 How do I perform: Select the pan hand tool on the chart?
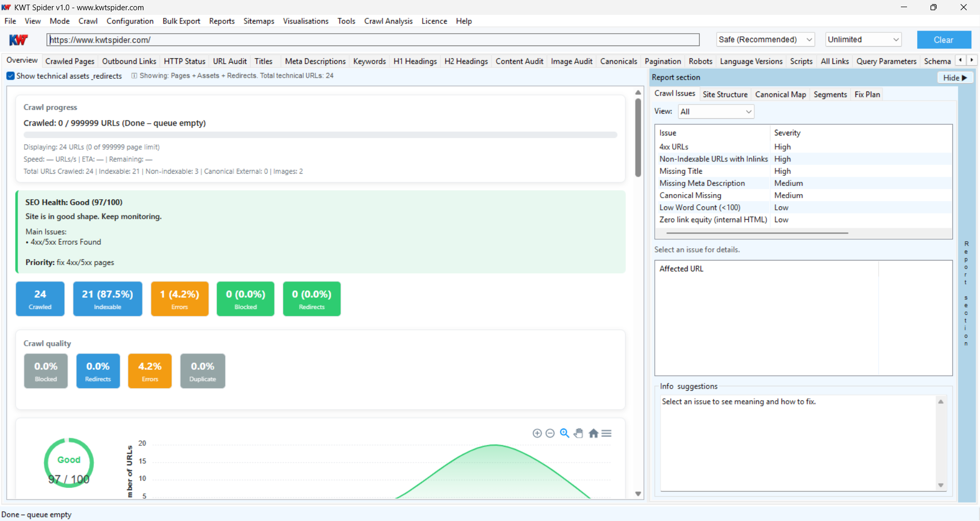coord(578,433)
